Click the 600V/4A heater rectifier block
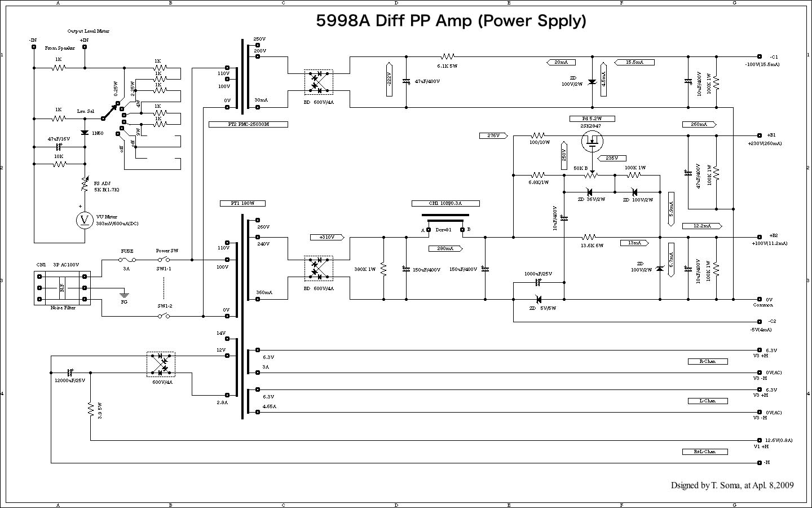 (162, 364)
